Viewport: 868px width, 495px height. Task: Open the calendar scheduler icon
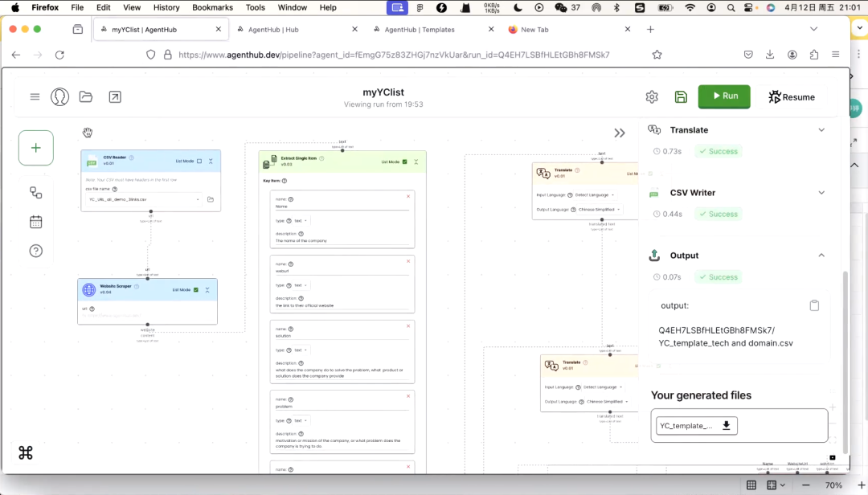coord(36,222)
